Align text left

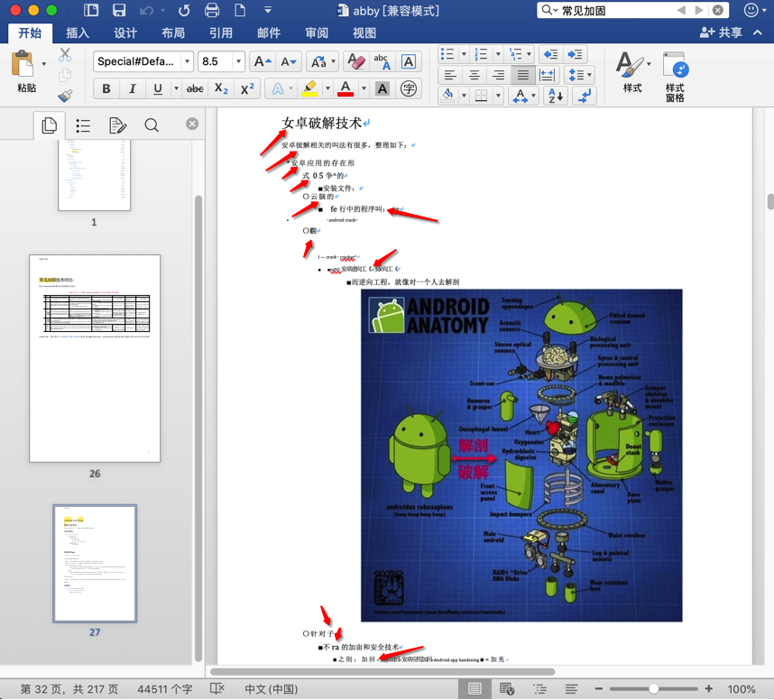pyautogui.click(x=449, y=75)
